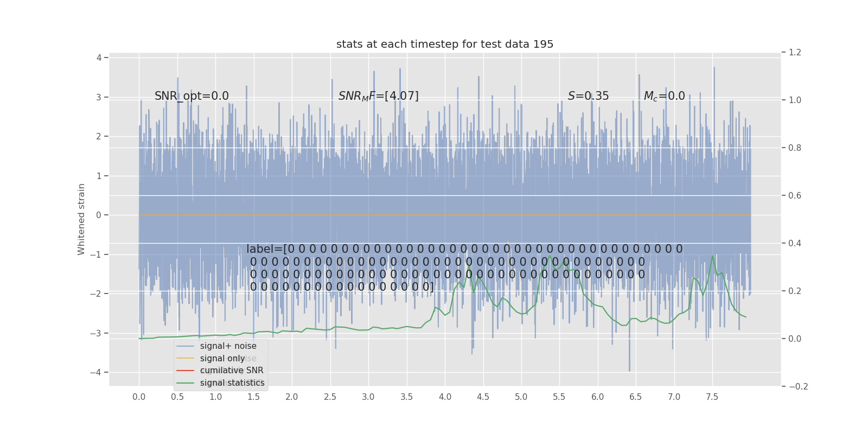Click the right y-axis tick label 1.2
868x434 pixels.
pyautogui.click(x=795, y=53)
